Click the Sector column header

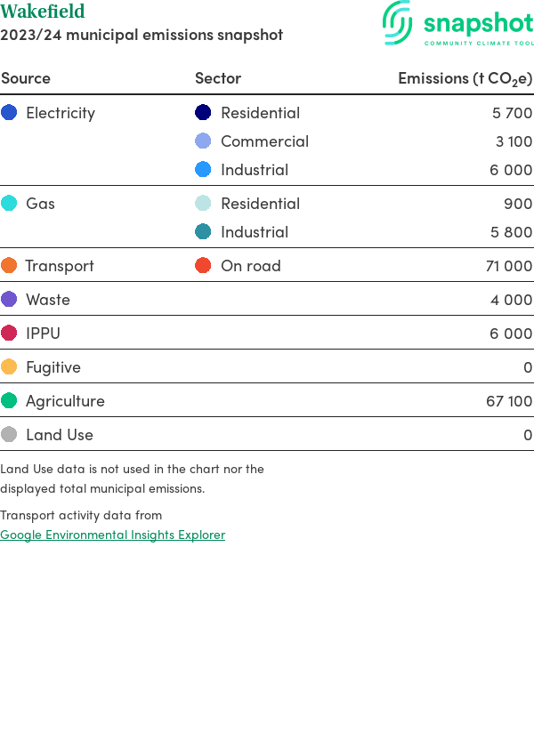point(218,78)
